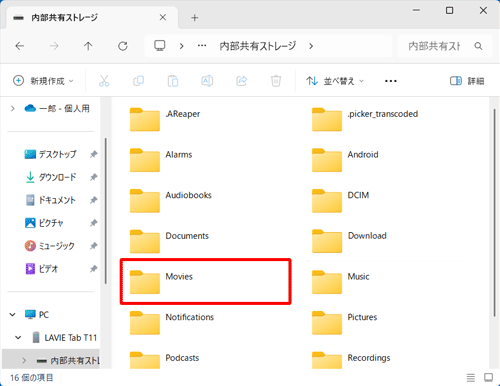
Task: Click the Copy icon in toolbar
Action: (138, 81)
